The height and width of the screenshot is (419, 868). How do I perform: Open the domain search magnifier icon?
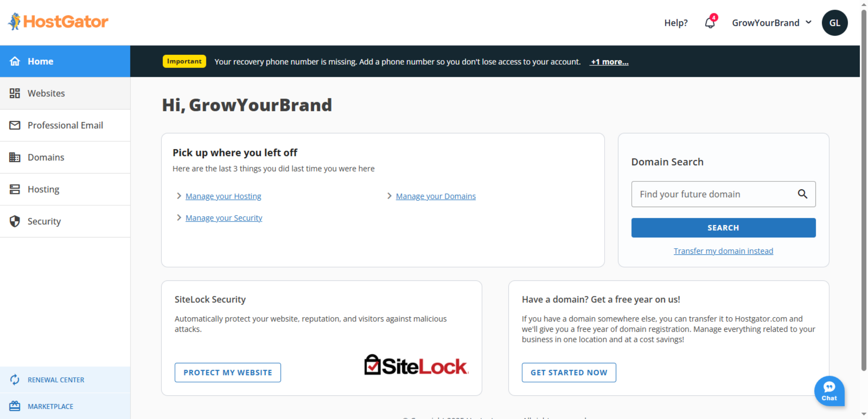(x=803, y=194)
